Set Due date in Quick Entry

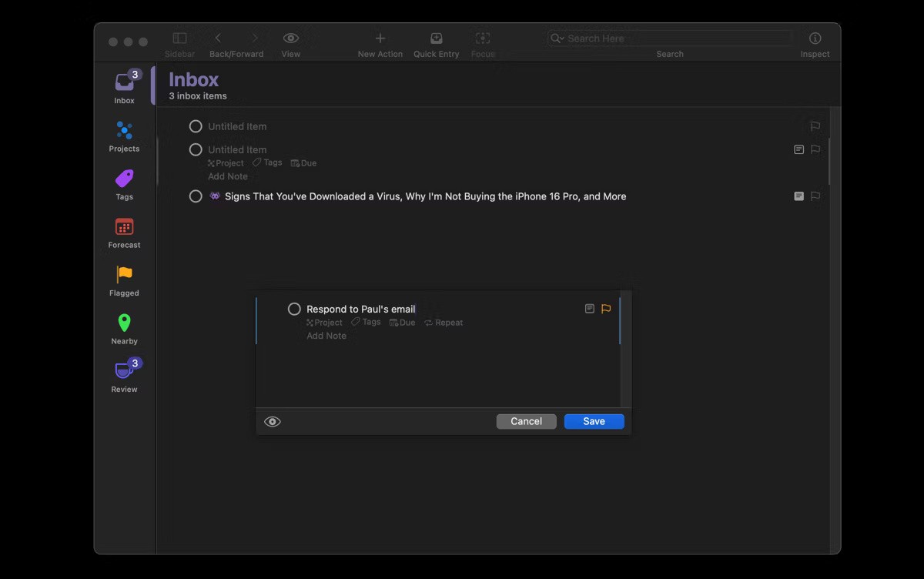coord(402,323)
